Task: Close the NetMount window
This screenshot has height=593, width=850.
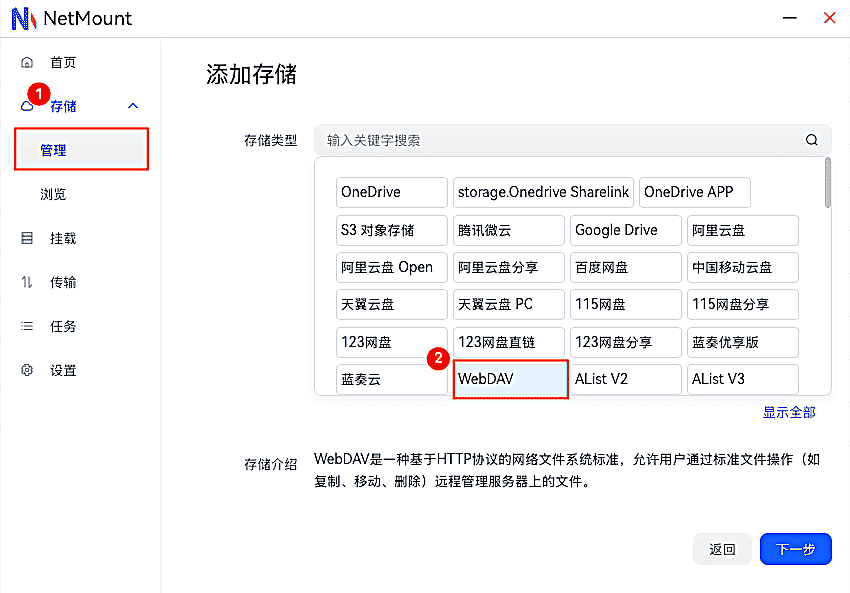Action: 829,18
